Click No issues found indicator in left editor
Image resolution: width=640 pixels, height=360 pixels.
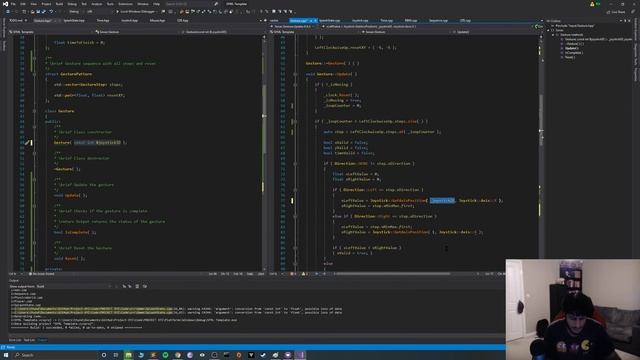(42, 274)
